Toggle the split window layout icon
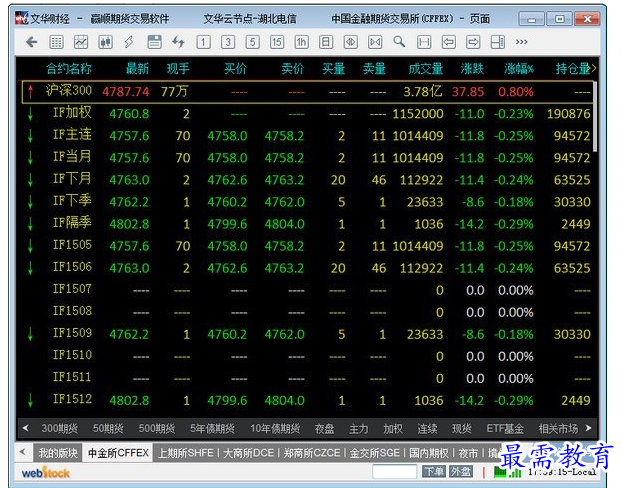622x488 pixels. [497, 42]
